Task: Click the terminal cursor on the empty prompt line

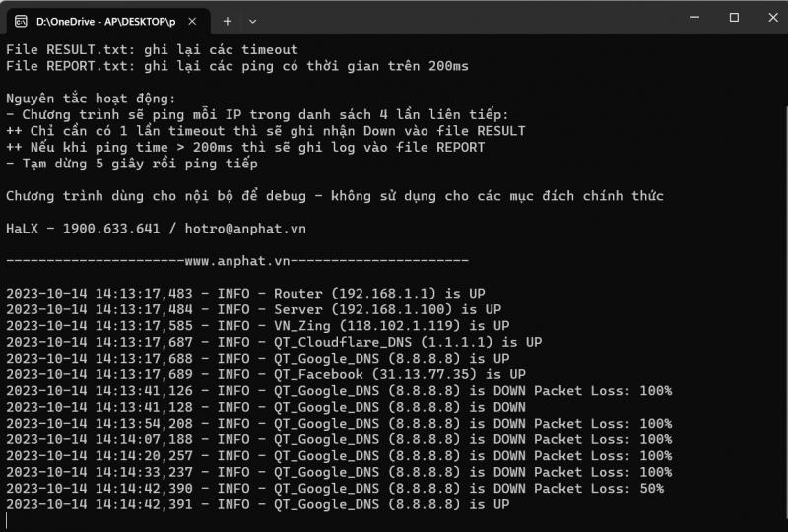Action: click(x=7, y=521)
